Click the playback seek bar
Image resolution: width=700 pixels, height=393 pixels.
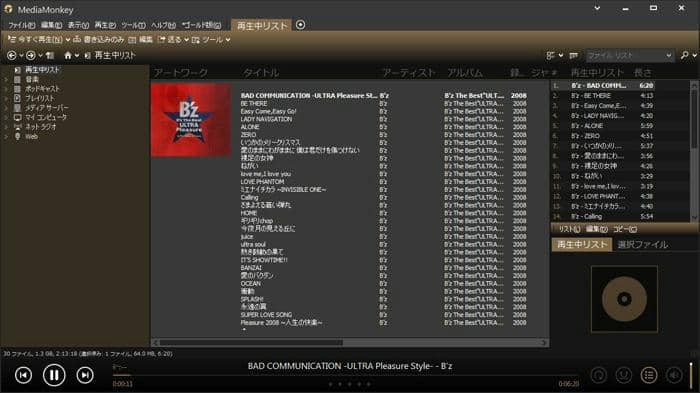click(346, 375)
